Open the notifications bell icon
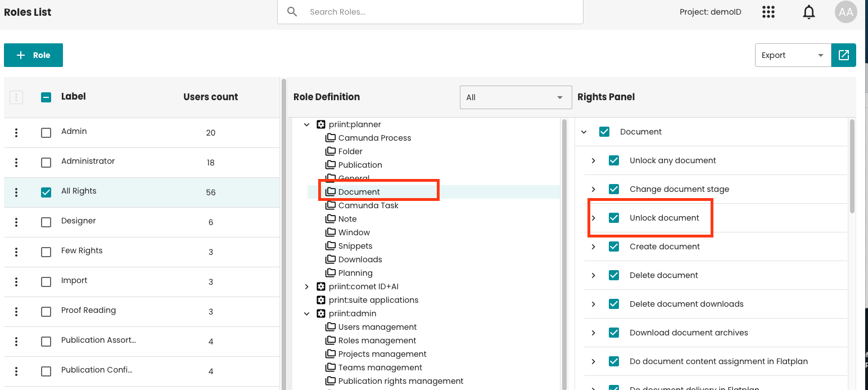The image size is (868, 390). click(808, 12)
